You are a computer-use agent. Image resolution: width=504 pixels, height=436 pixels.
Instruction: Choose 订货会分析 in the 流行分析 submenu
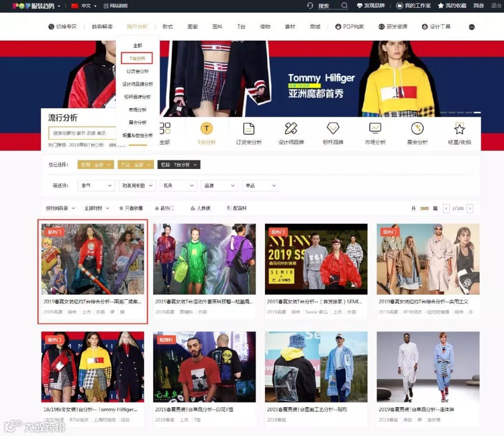tap(138, 71)
